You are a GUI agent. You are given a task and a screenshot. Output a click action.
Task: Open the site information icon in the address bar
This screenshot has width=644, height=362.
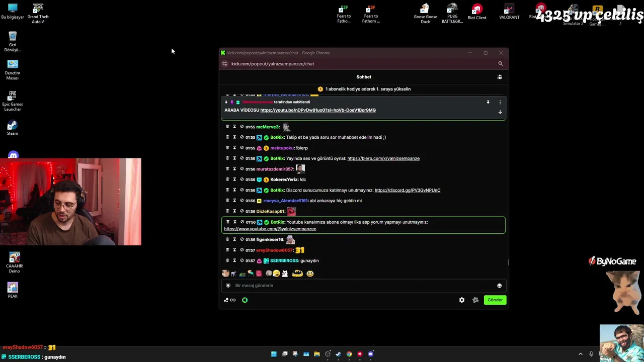tap(225, 64)
